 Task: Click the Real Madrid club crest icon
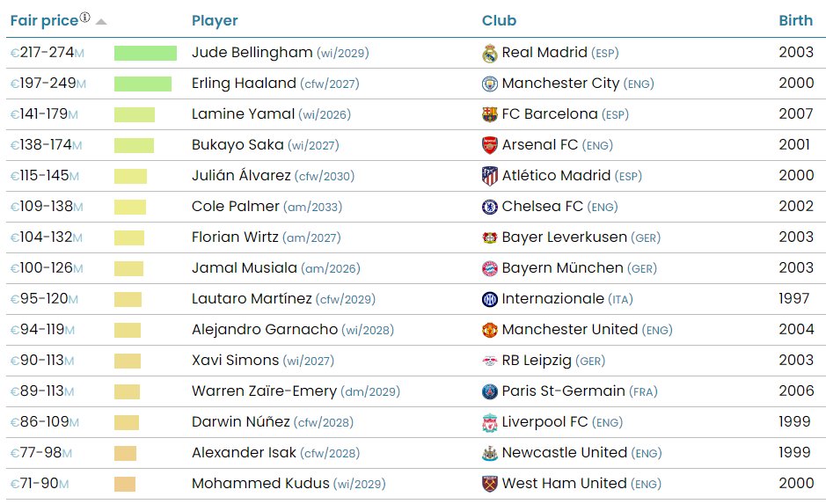pos(489,53)
